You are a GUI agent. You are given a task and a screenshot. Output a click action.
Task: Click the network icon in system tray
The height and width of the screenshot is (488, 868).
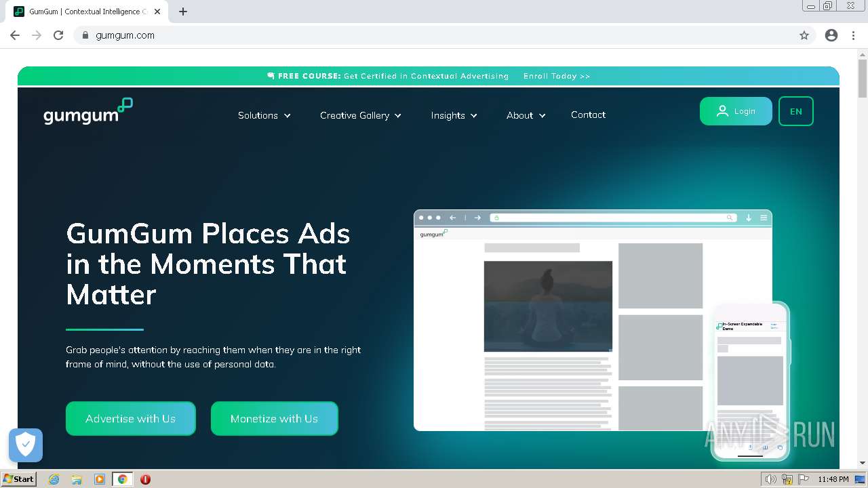point(787,479)
